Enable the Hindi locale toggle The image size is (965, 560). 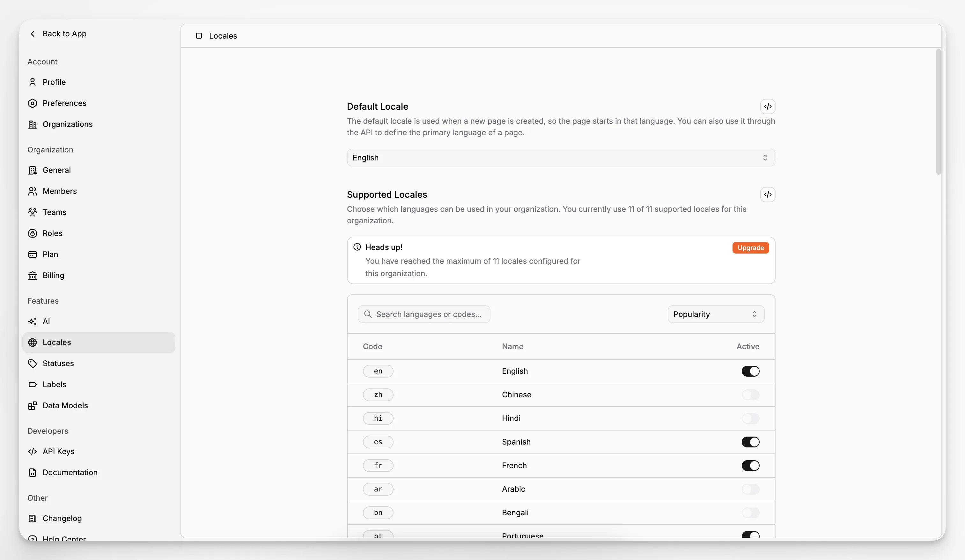[751, 419]
